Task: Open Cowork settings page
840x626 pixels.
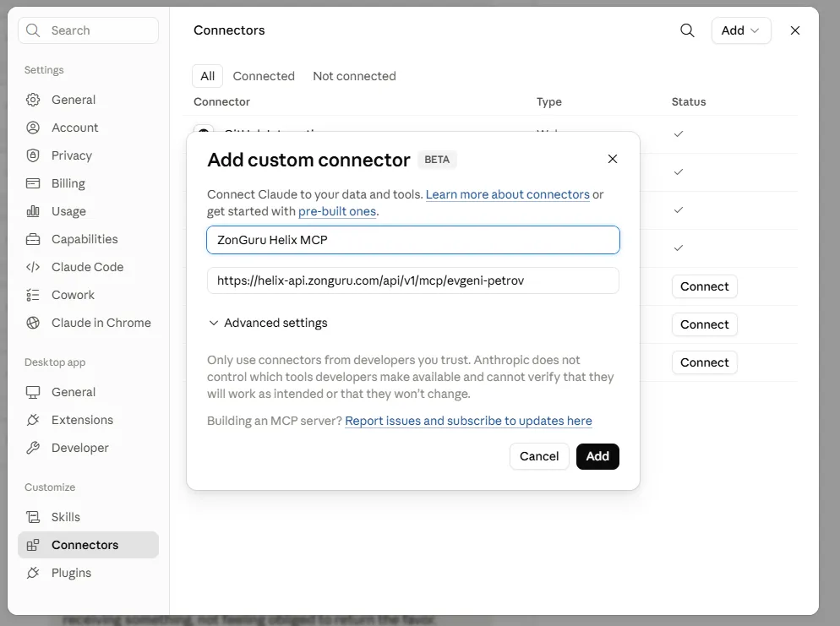Action: click(x=89, y=295)
